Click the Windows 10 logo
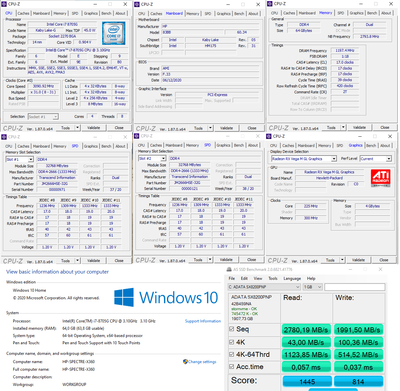The width and height of the screenshot is (400, 391). pyautogui.click(x=166, y=297)
